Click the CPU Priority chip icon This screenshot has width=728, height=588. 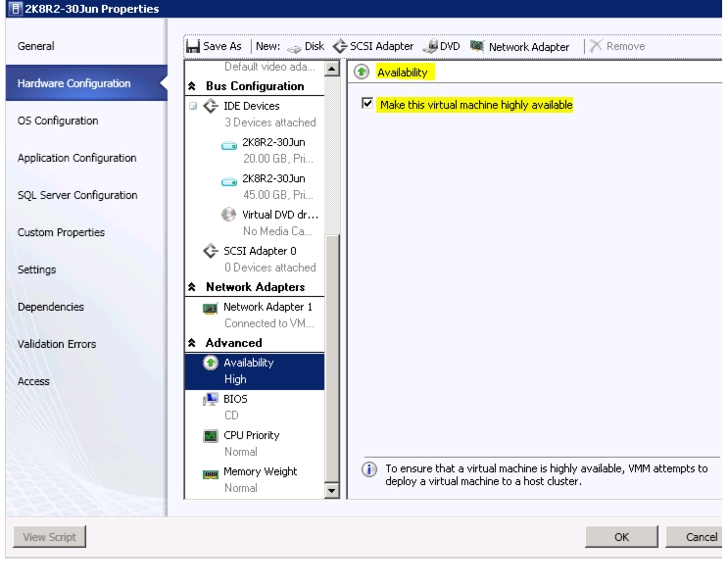coord(211,436)
